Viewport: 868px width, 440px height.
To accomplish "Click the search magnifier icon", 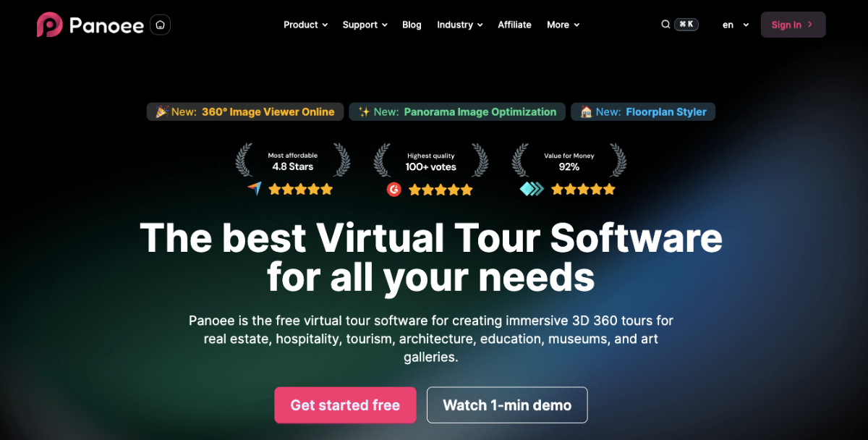I will pos(665,25).
